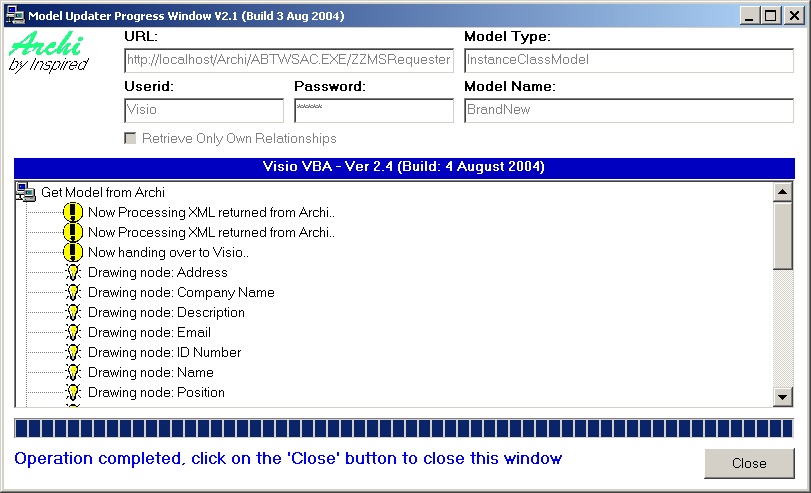Toggle Retrieve Only Own Relationships checkbox

click(130, 138)
